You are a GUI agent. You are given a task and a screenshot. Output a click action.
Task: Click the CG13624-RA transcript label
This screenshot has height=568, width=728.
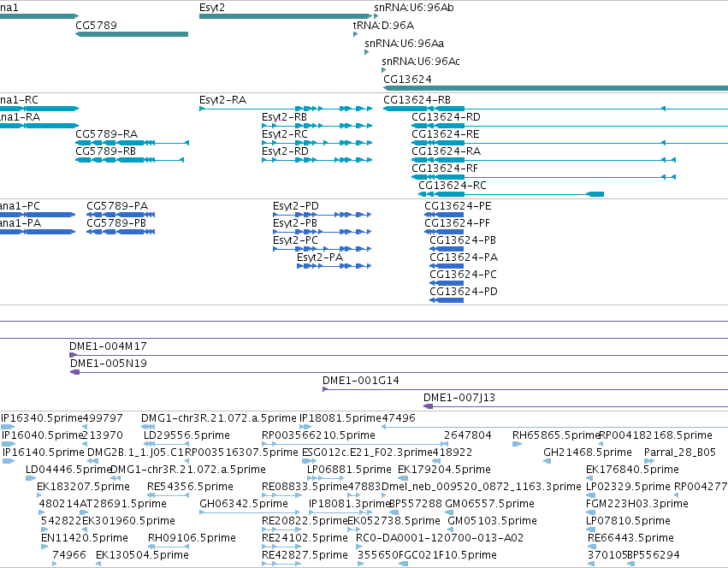[447, 151]
